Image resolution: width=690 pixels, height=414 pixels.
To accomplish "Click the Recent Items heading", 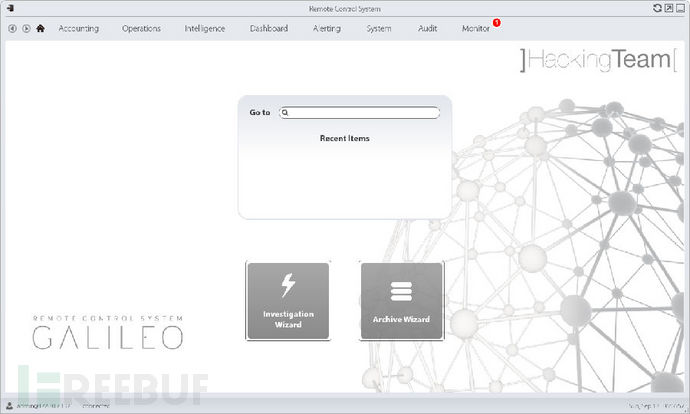I will [345, 138].
